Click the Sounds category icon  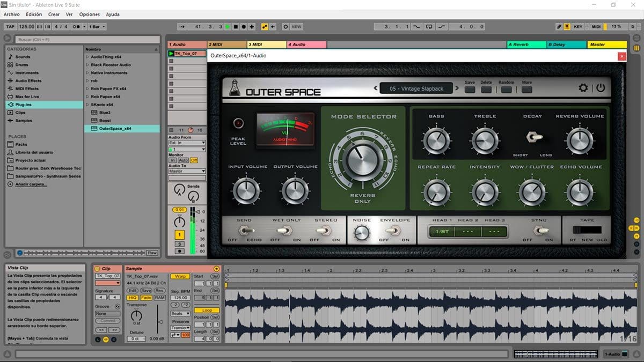point(10,57)
